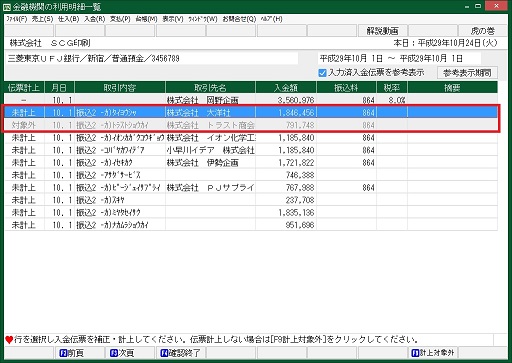The image size is (512, 363).
Task: Select the row with amount 951,696
Action: [x=251, y=225]
